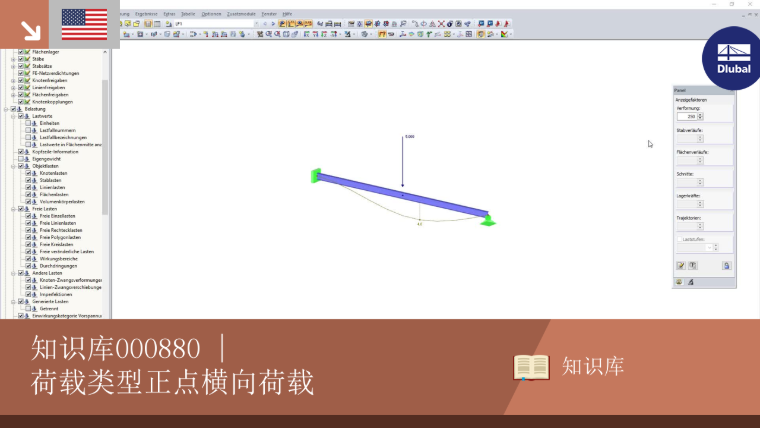Click the lock icon in the Panel
The height and width of the screenshot is (428, 760).
[726, 266]
